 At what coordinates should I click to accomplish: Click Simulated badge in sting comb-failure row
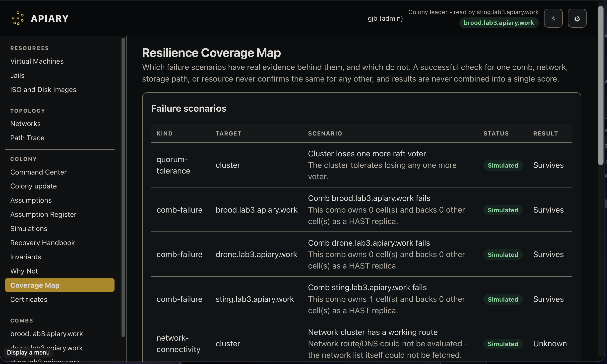(x=503, y=299)
